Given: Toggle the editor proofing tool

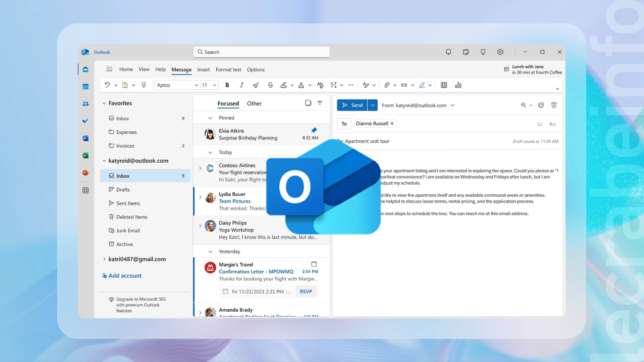Looking at the screenshot, I should coord(366,85).
